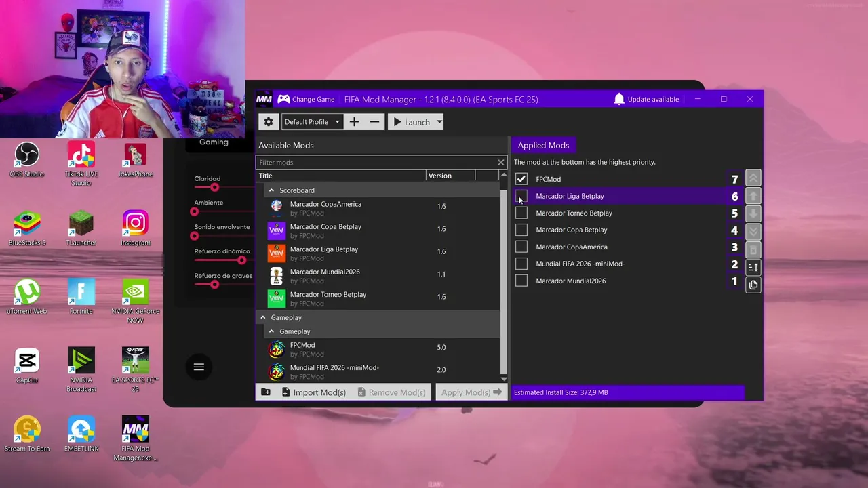This screenshot has width=868, height=488.
Task: Open TLauncher desktop icon
Action: 81,228
